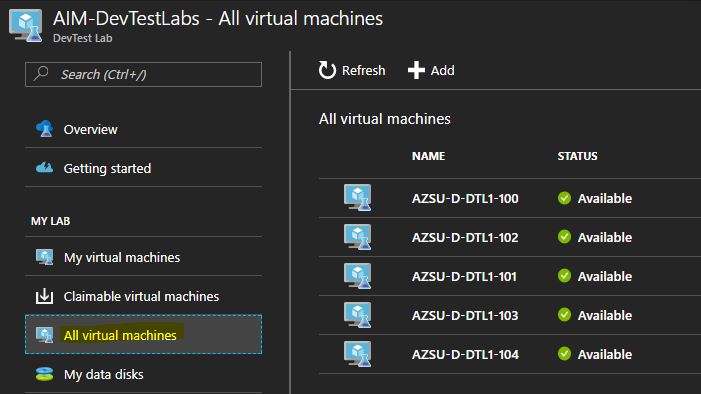Click green check status icon for AZSU-D-DTL1-101

(564, 276)
